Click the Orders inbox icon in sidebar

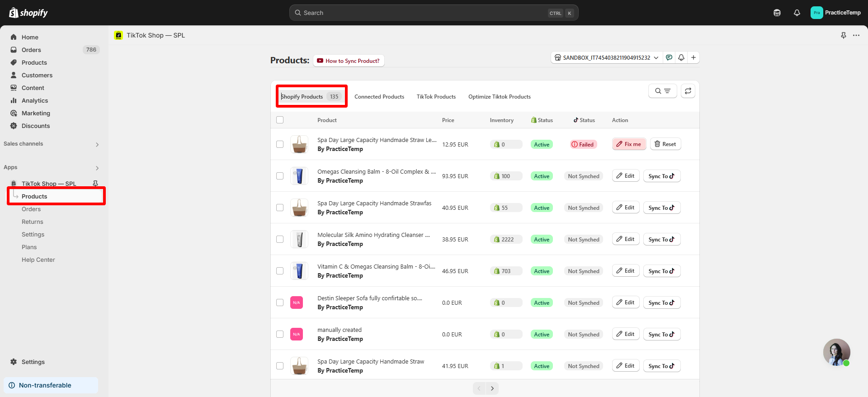click(14, 50)
